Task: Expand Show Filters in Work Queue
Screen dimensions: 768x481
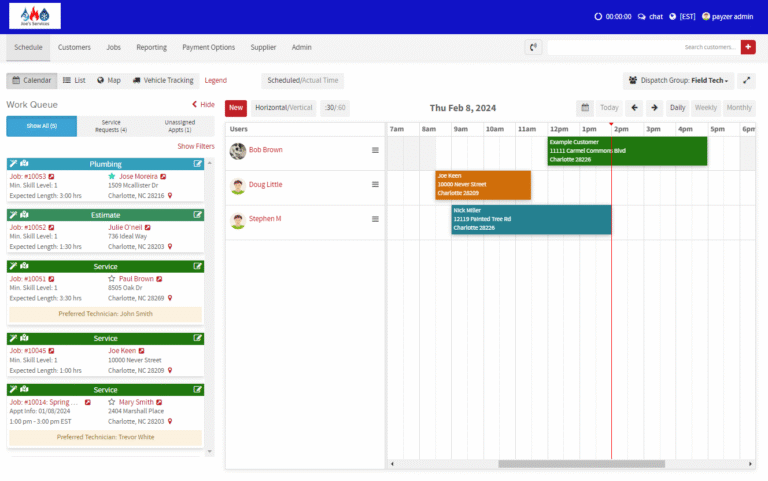Action: [x=196, y=146]
